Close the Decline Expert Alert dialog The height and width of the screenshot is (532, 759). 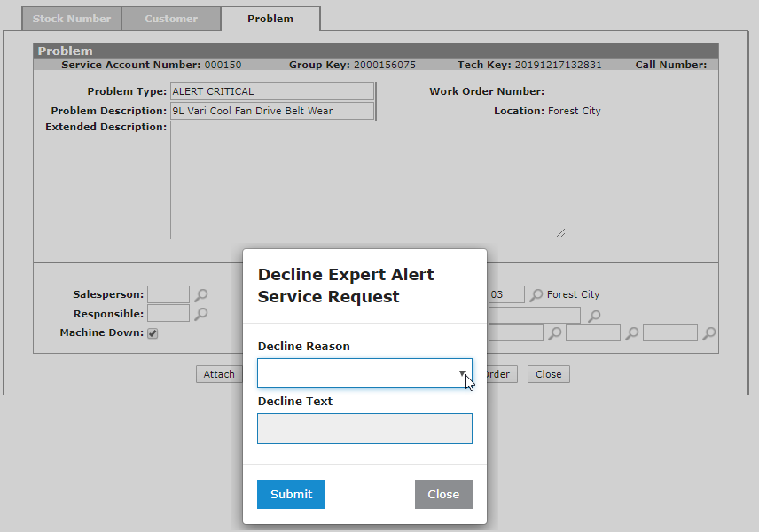click(443, 494)
